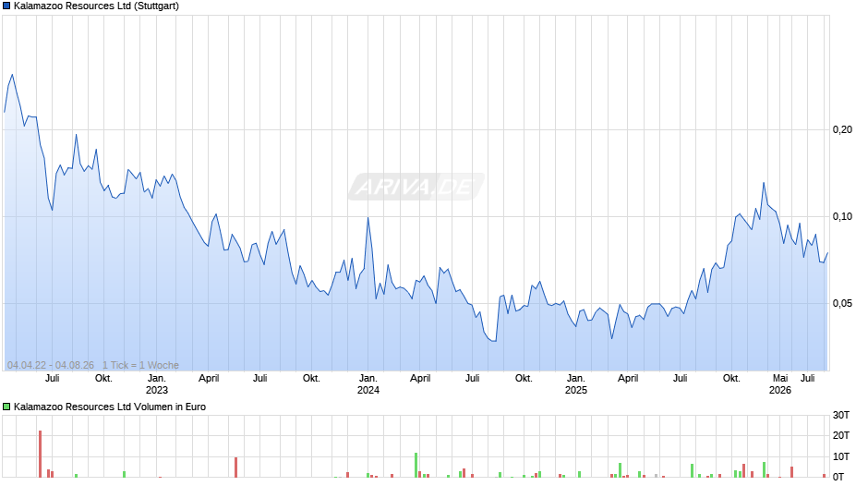Viewport: 868px width, 486px height.
Task: Click the Jan. 2024 axis label
Action: (x=368, y=384)
